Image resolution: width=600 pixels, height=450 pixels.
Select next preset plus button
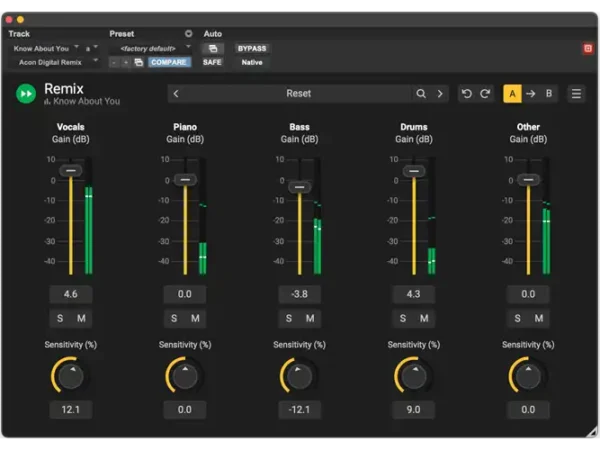(x=126, y=62)
